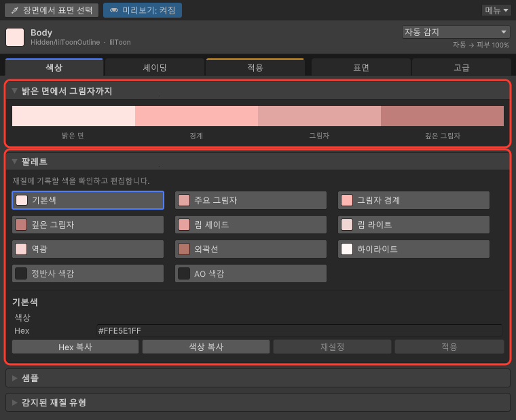Click the 기본색 heading above Hex field
Screen dimensions: 516x420
point(25,302)
